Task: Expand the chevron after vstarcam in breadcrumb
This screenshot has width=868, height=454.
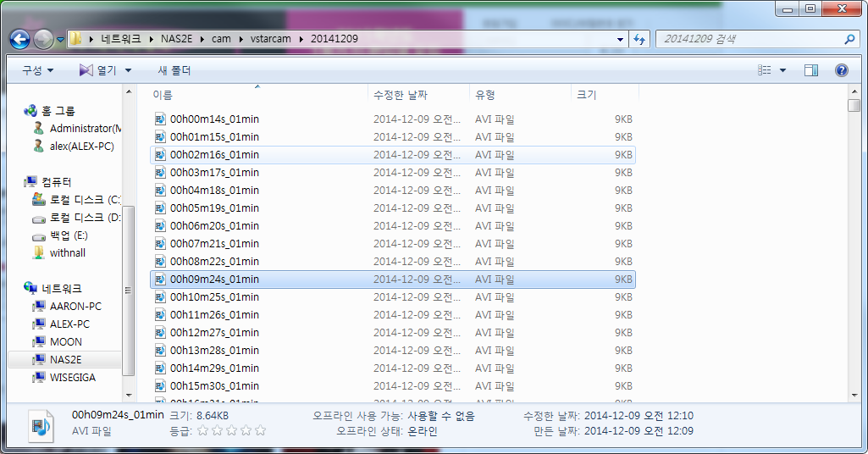Action: tap(301, 39)
